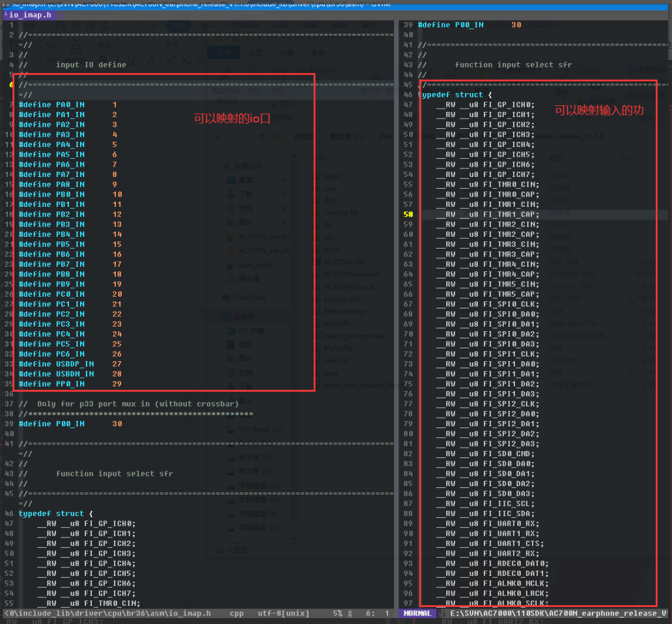672x624 pixels.
Task: Click typedef struct on right pane line 46
Action: click(451, 94)
